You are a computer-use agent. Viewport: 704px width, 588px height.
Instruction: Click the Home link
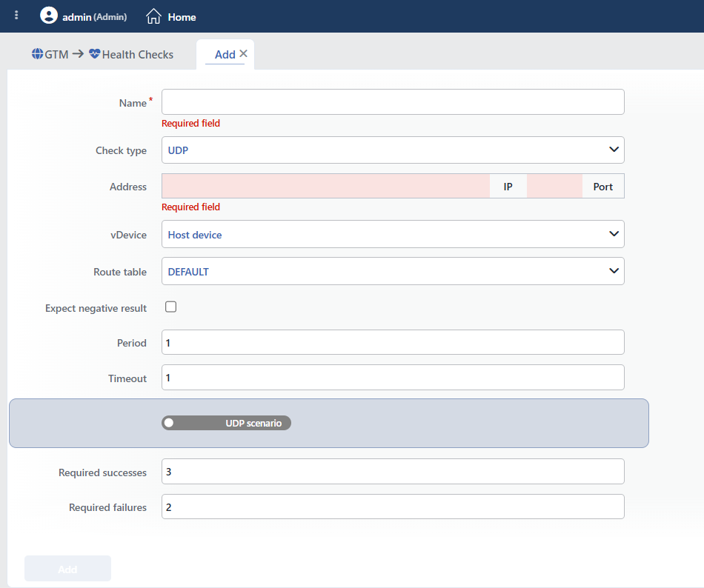point(182,17)
